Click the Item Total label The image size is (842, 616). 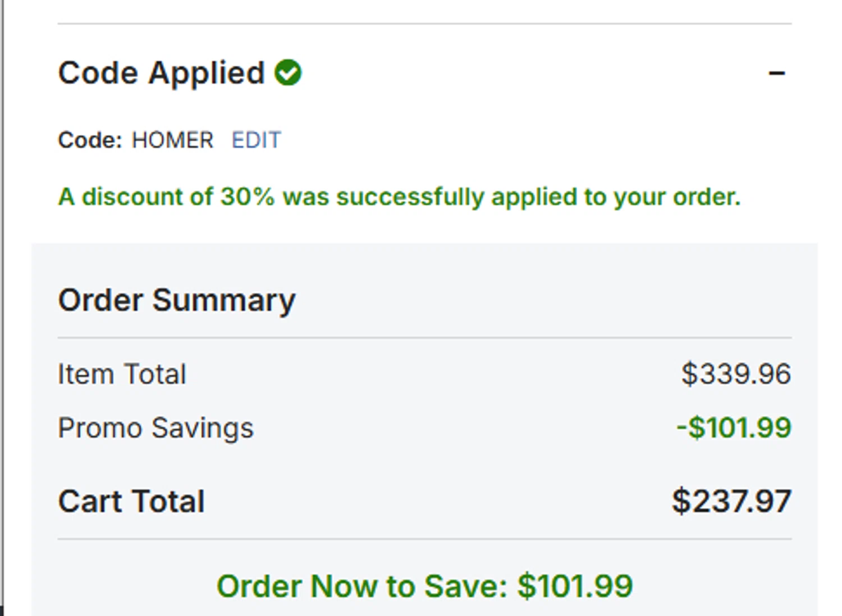(x=122, y=374)
